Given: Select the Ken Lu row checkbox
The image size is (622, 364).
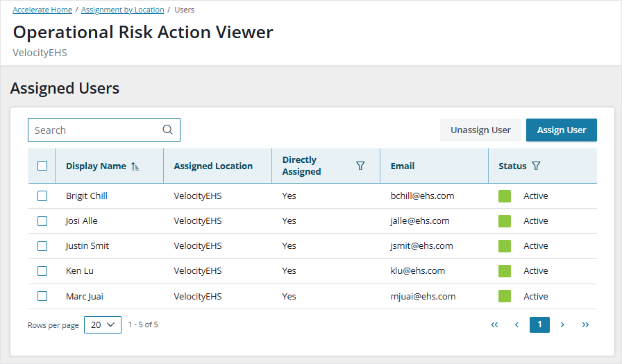Looking at the screenshot, I should [42, 271].
